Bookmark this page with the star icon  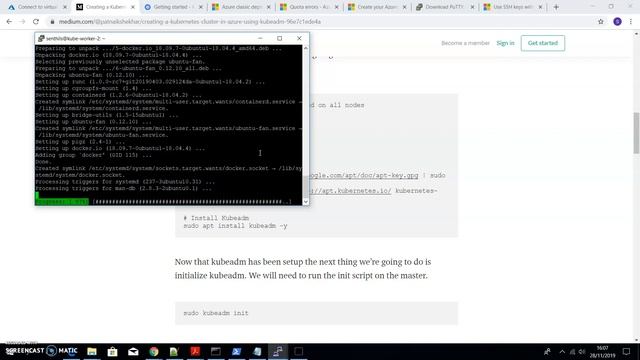tap(600, 22)
